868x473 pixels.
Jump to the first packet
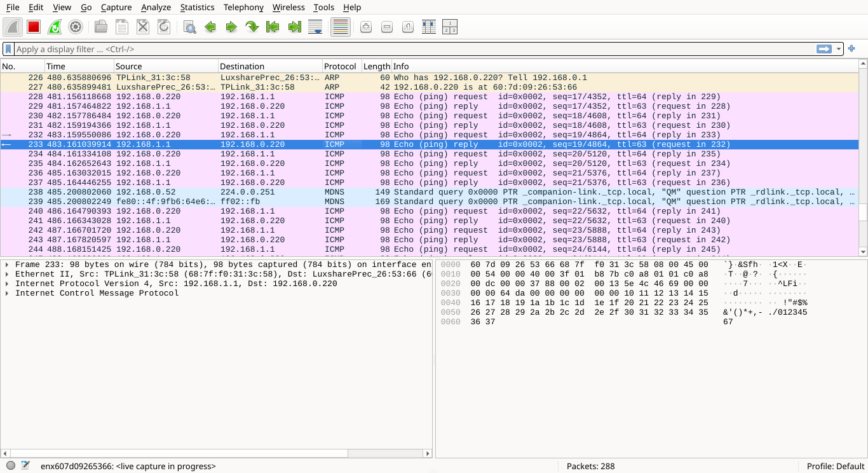click(x=273, y=27)
